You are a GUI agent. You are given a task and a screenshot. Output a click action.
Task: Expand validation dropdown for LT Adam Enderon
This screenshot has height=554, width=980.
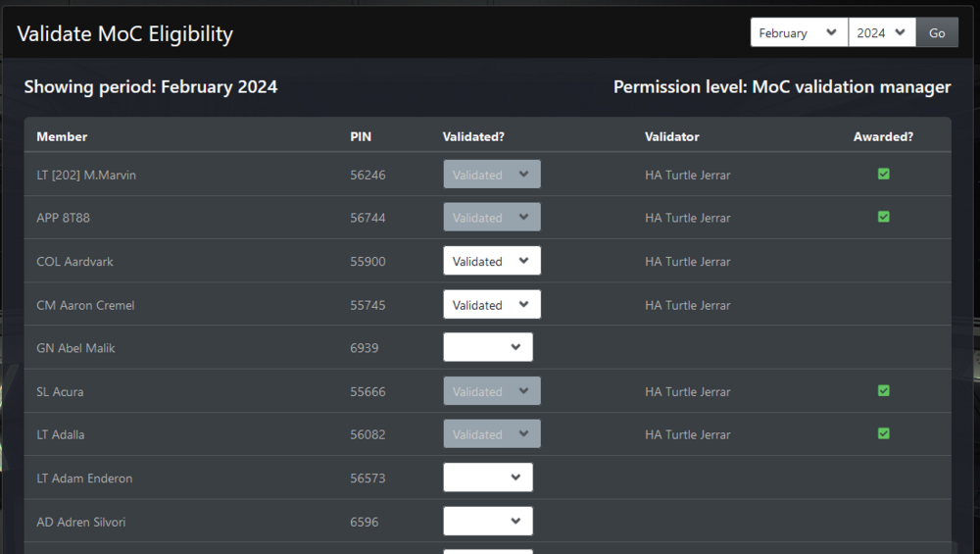[x=488, y=478]
